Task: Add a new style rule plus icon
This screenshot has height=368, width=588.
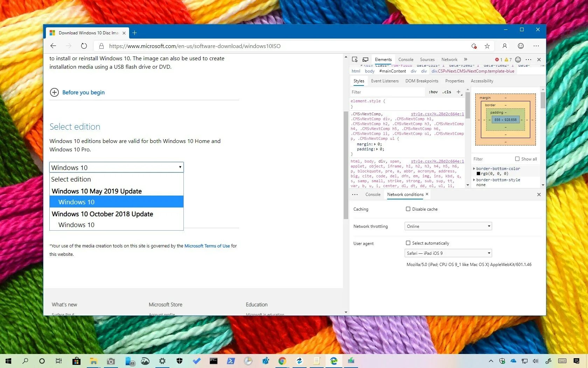Action: pyautogui.click(x=458, y=92)
